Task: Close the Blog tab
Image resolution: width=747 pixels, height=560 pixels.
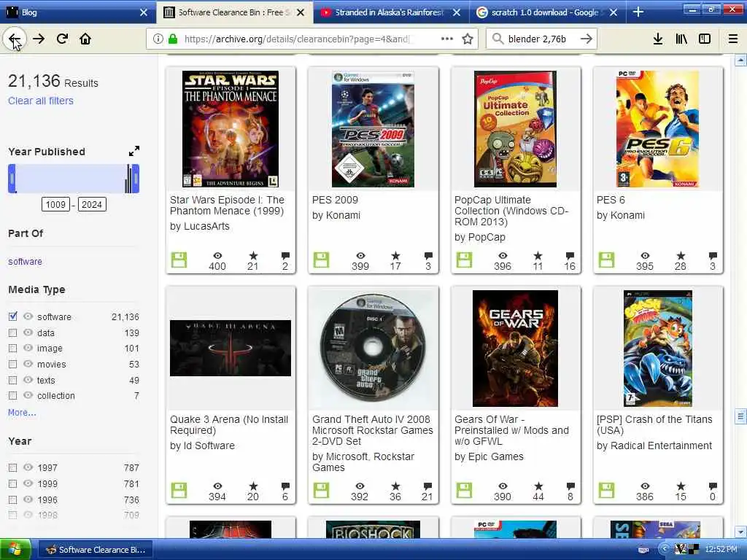Action: [x=144, y=12]
